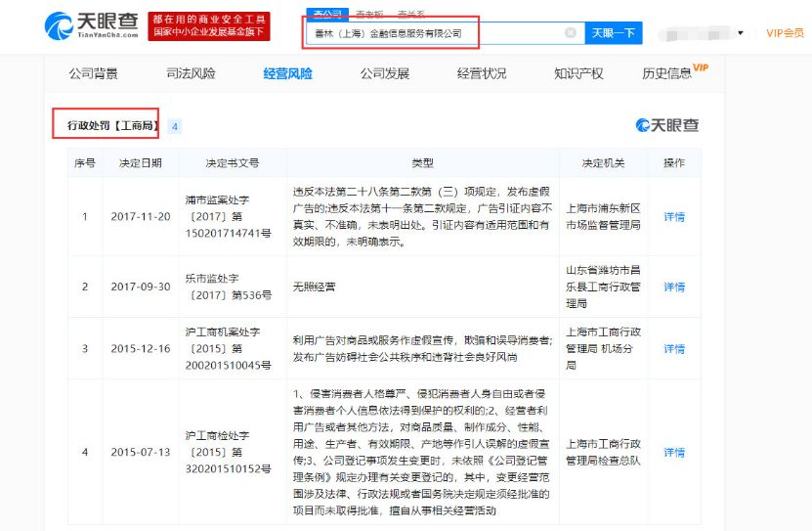
Task: Click the 决定书文号 column header
Action: tap(233, 163)
